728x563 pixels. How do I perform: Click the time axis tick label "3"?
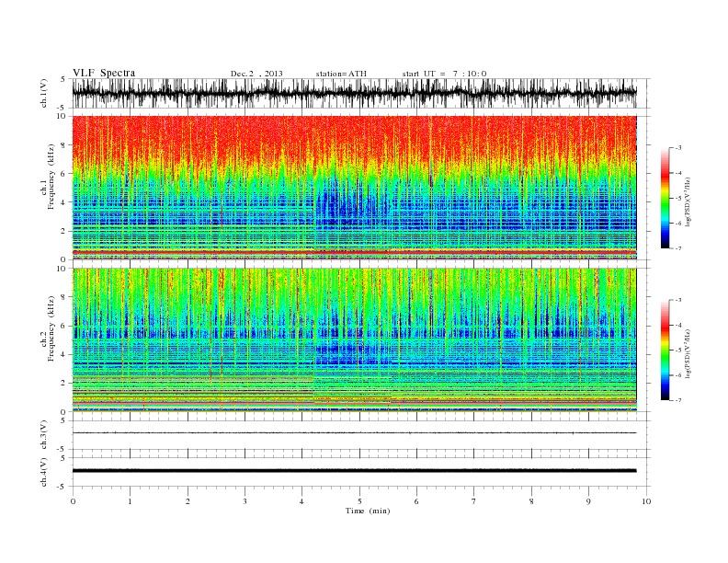(x=245, y=501)
